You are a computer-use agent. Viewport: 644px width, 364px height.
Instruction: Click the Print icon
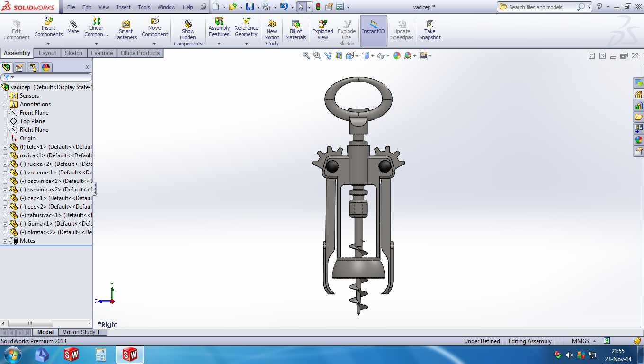pos(267,7)
